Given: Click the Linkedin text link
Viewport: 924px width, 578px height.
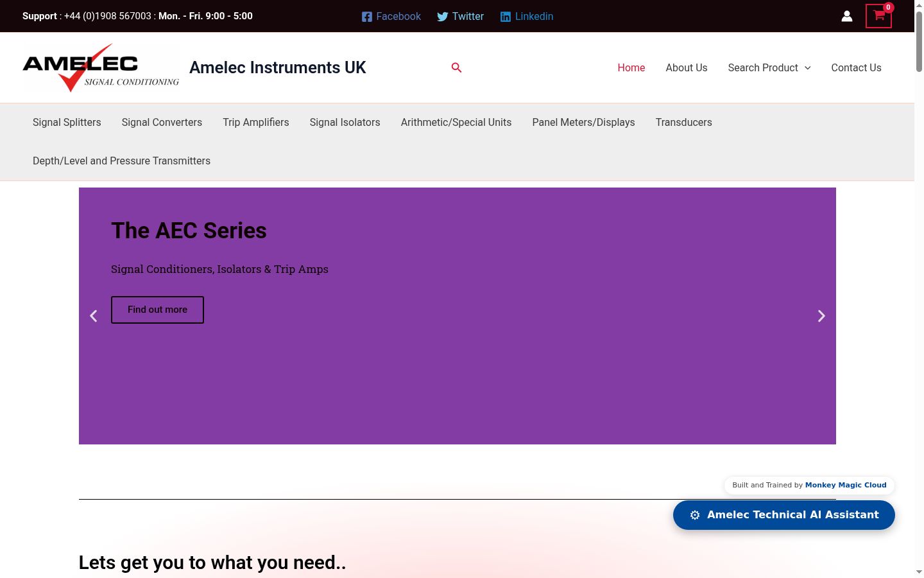Looking at the screenshot, I should [x=534, y=17].
